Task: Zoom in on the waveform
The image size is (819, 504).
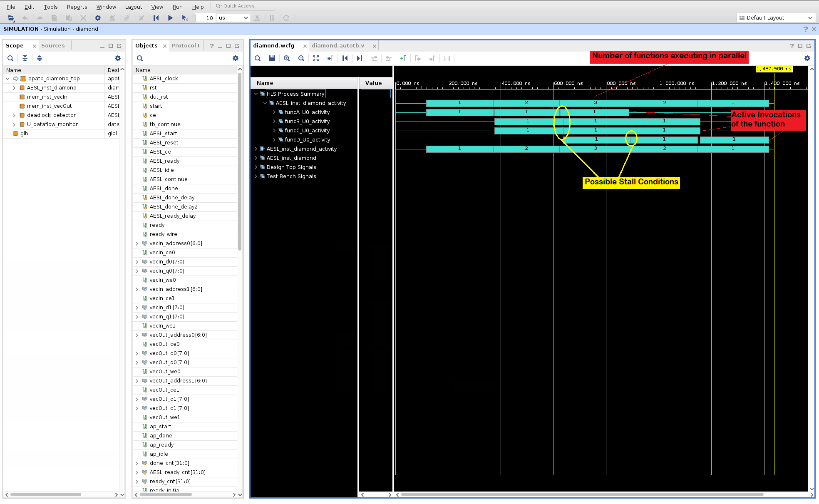Action: (x=287, y=58)
